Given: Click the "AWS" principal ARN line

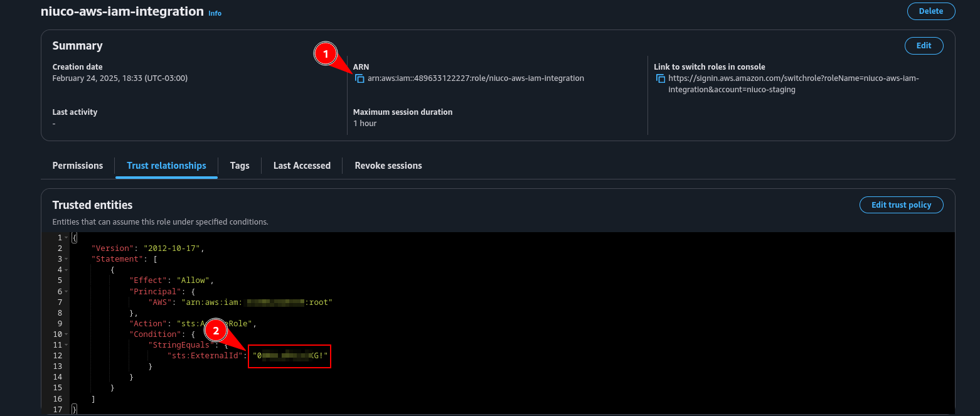Looking at the screenshot, I should (x=240, y=302).
